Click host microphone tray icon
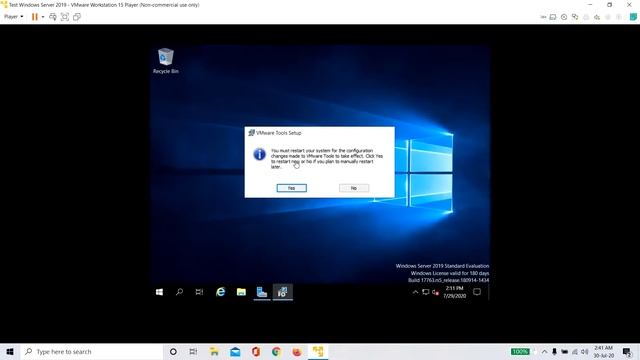The height and width of the screenshot is (360, 640). tap(554, 351)
